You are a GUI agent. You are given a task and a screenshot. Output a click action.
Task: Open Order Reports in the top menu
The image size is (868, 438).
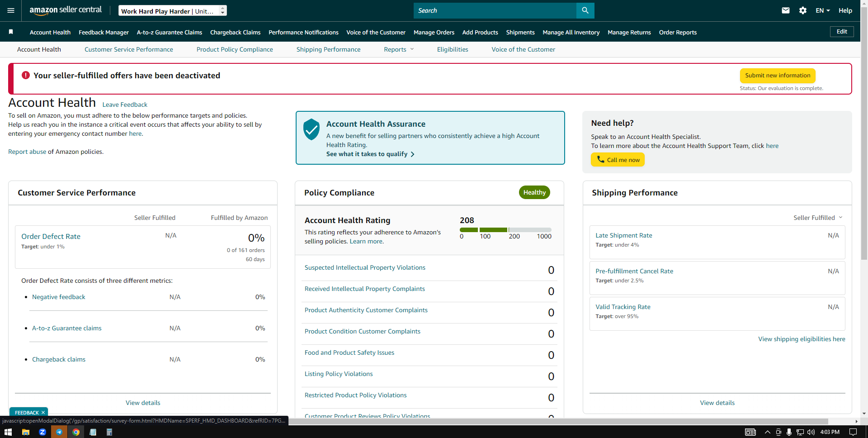coord(678,32)
